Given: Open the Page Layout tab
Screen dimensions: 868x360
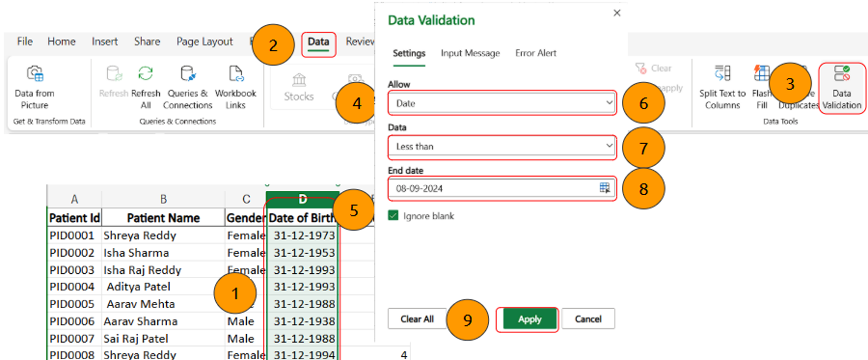Looking at the screenshot, I should (204, 42).
